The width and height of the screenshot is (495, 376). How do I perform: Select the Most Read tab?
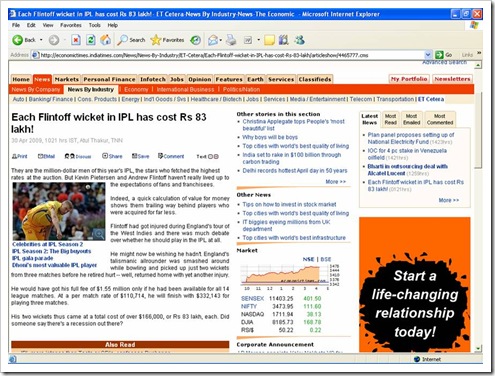[390, 119]
